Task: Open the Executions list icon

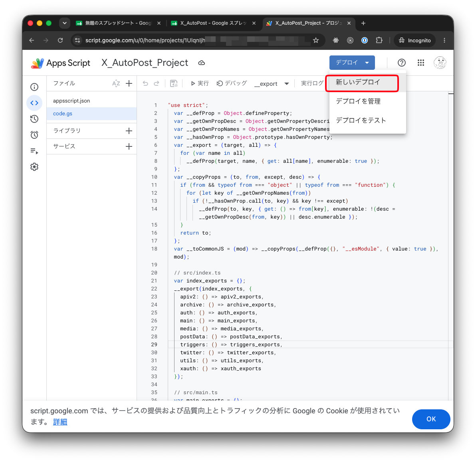Action: pos(34,151)
